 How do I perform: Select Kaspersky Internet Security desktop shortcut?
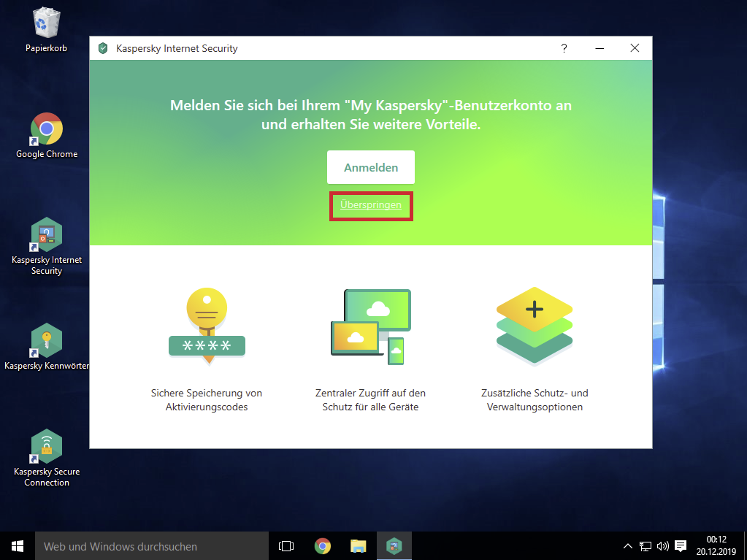[x=47, y=246]
